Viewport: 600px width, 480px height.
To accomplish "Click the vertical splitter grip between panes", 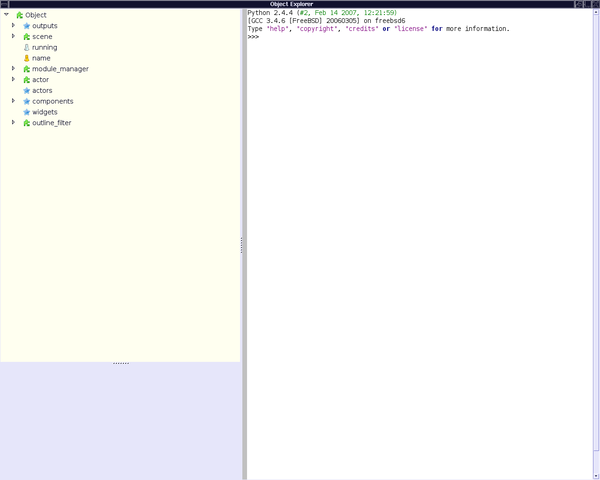I will pos(241,245).
